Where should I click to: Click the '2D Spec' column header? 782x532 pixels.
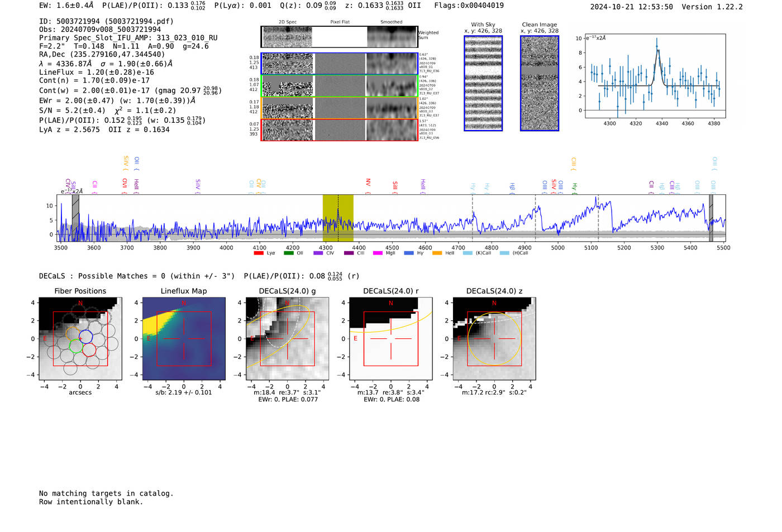pos(288,22)
